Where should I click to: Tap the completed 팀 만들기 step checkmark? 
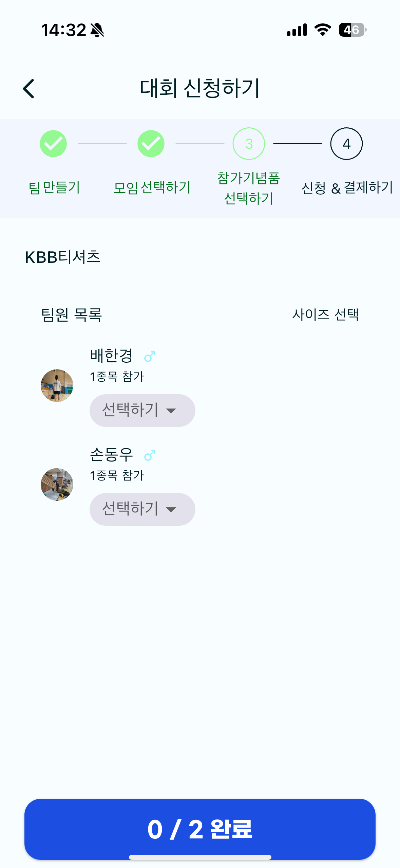pyautogui.click(x=53, y=144)
